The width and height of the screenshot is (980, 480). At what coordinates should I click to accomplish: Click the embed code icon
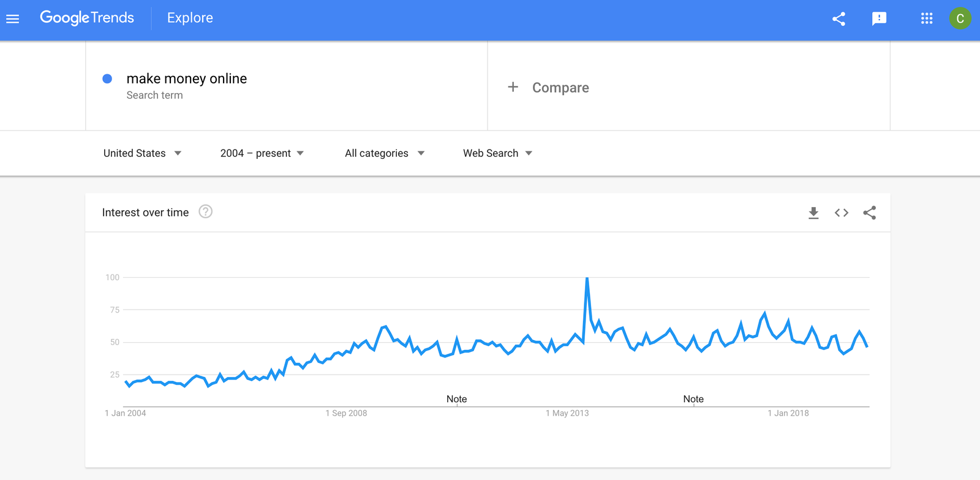pyautogui.click(x=842, y=213)
